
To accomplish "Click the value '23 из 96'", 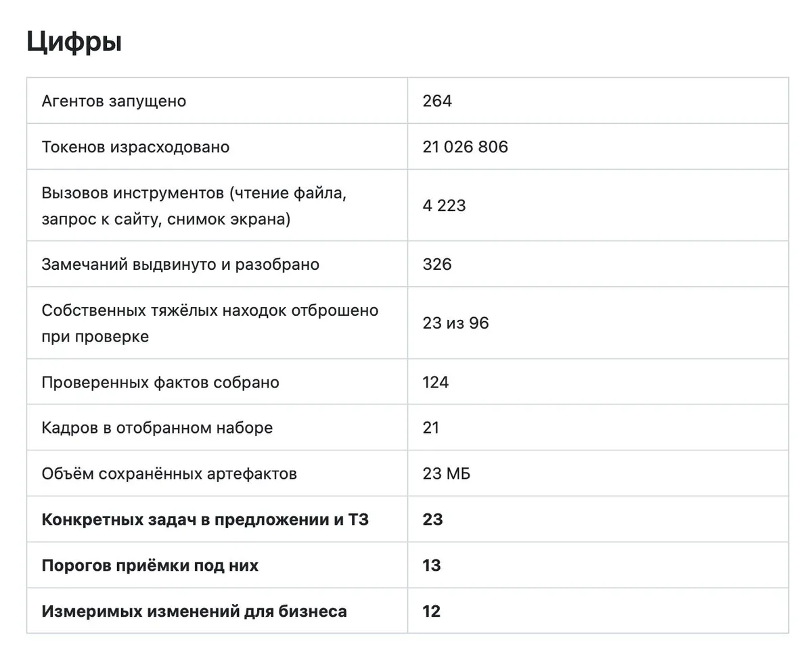I will (x=456, y=323).
